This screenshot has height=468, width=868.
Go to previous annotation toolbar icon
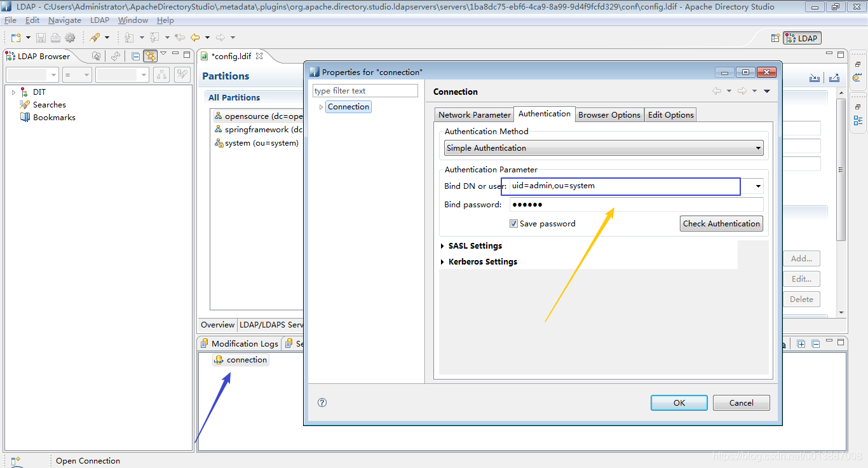click(x=154, y=38)
